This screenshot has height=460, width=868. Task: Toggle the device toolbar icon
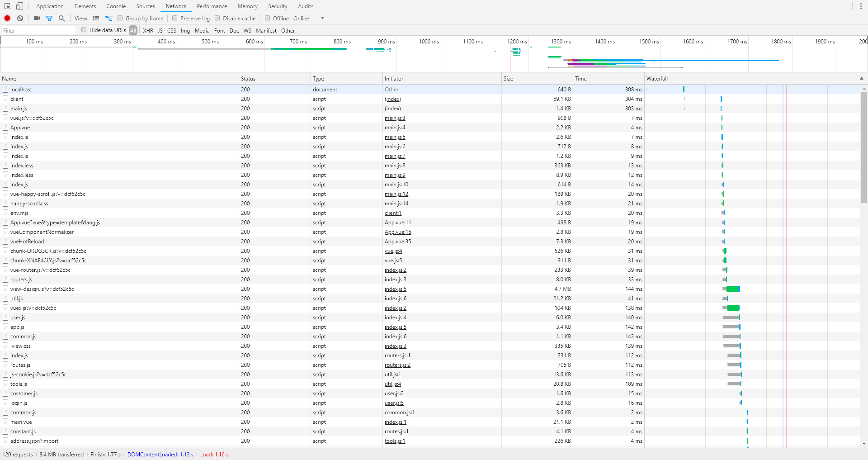[x=19, y=6]
